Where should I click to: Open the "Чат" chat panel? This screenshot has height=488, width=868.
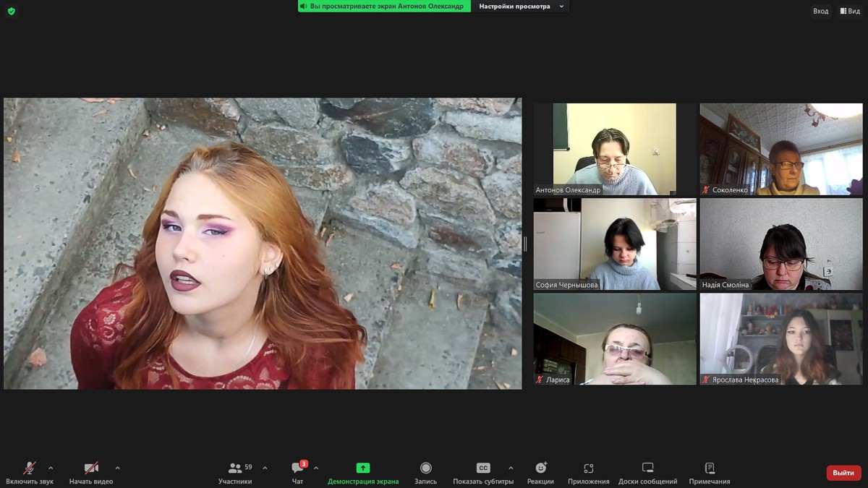298,473
